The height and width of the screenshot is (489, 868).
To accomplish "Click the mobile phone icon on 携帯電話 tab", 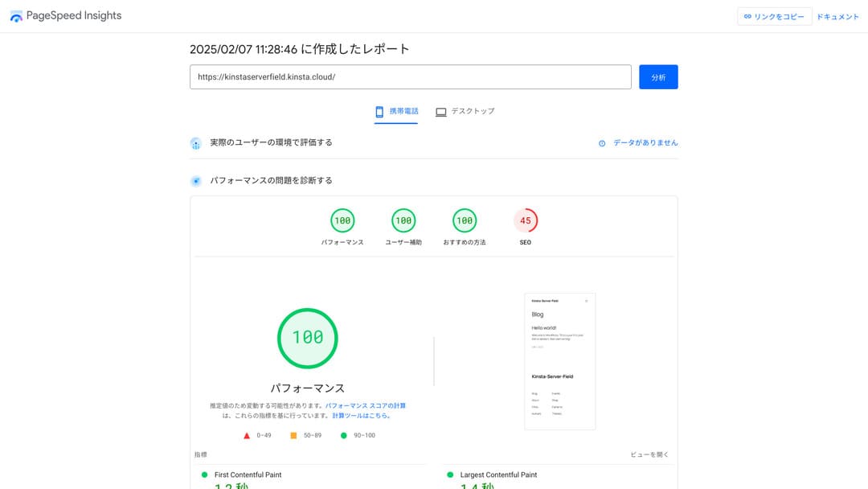I will [x=379, y=112].
